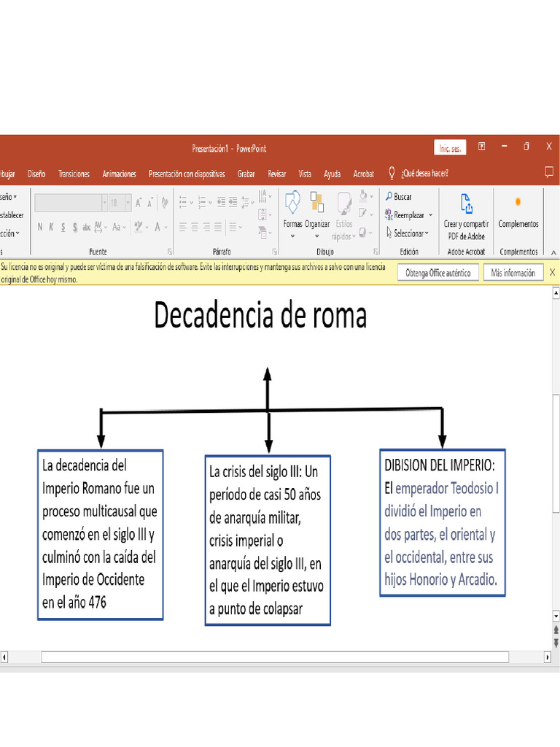Screen dimensions: 560x747
Task: Decrease font size with the smaller A
Action: pos(150,203)
